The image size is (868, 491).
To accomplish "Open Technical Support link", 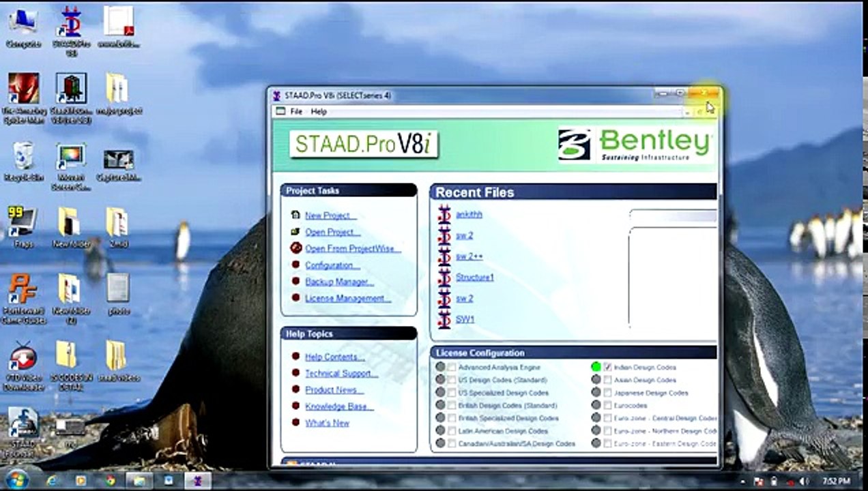I will (341, 373).
